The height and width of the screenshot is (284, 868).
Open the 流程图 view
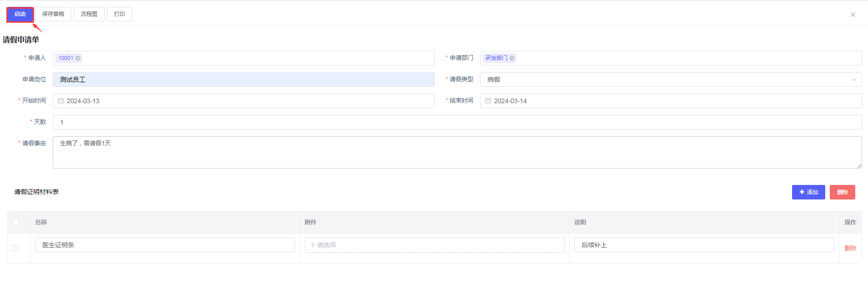pyautogui.click(x=89, y=14)
